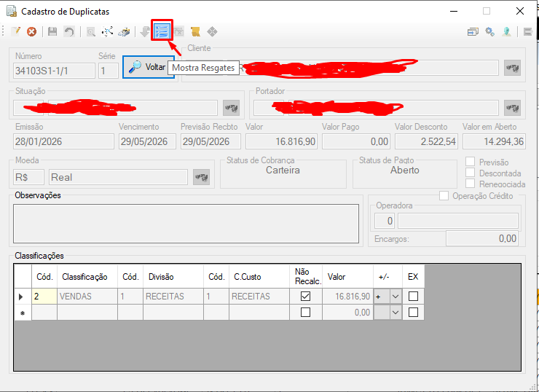Click the Mostra Resgates list toolbar icon

(162, 31)
